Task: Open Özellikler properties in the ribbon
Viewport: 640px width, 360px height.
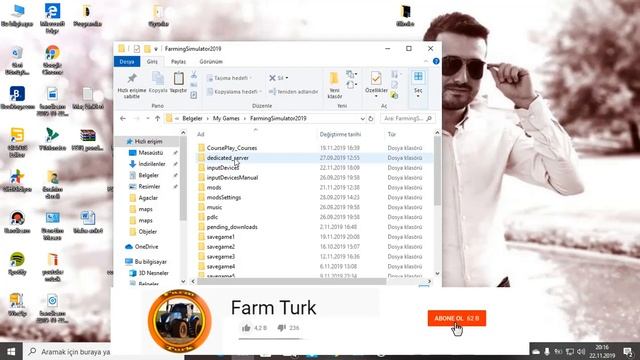Action: 376,84
